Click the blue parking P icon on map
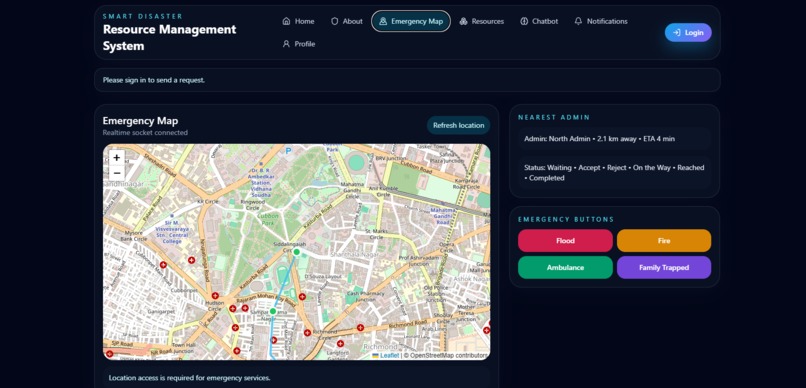 pyautogui.click(x=289, y=151)
